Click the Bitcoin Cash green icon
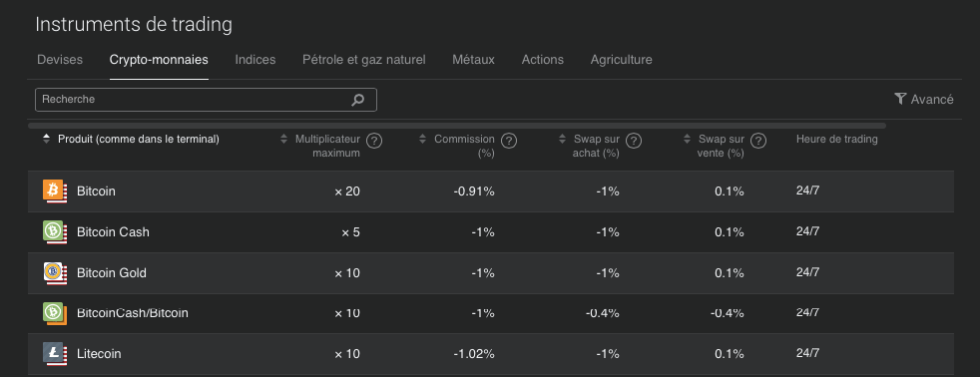This screenshot has height=377, width=980. pyautogui.click(x=55, y=231)
